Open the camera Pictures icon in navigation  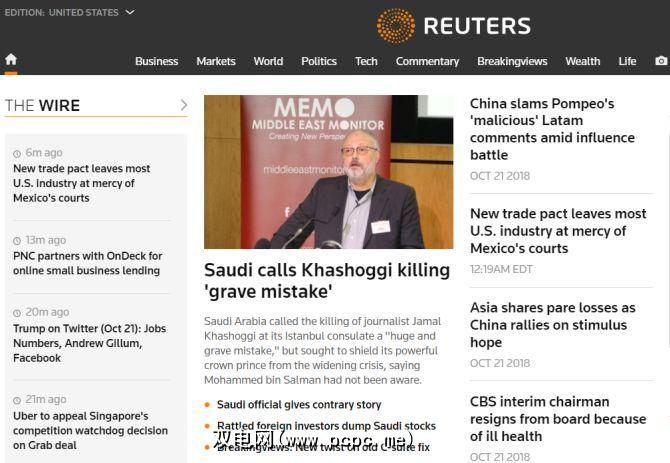[x=661, y=61]
